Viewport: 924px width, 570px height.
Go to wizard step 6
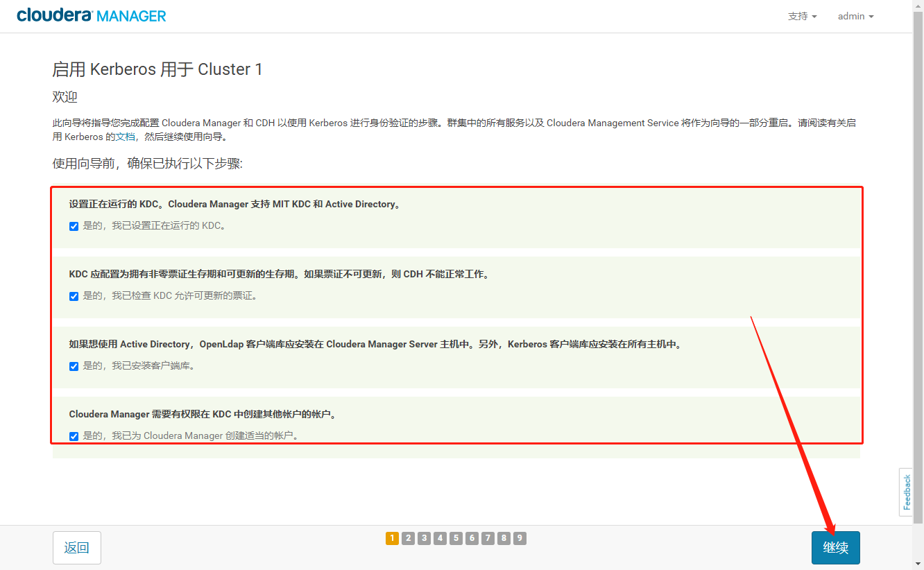tap(472, 538)
